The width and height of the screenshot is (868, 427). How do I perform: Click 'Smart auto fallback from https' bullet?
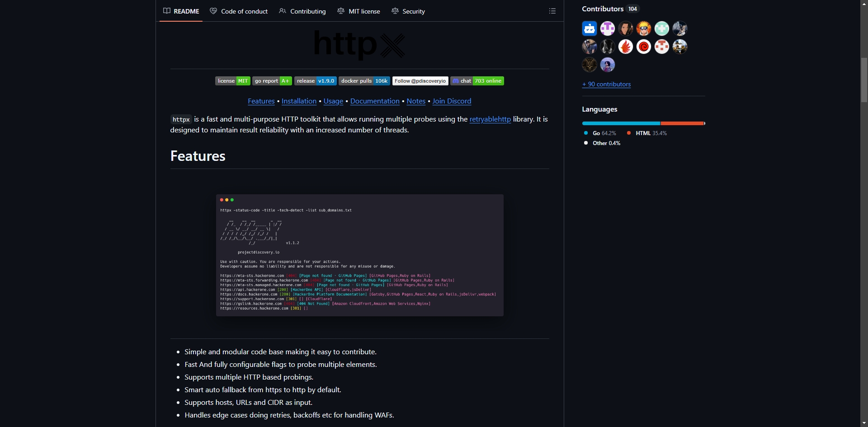tap(263, 390)
